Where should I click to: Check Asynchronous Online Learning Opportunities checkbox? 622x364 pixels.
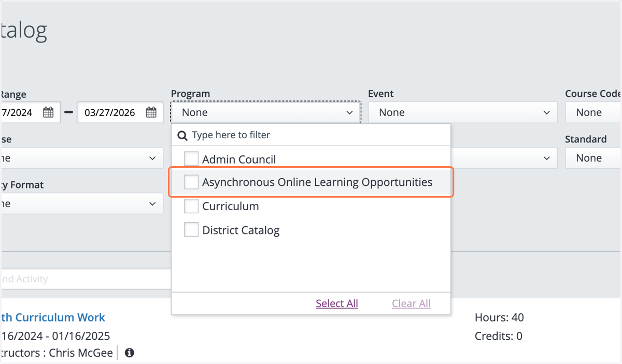[191, 182]
